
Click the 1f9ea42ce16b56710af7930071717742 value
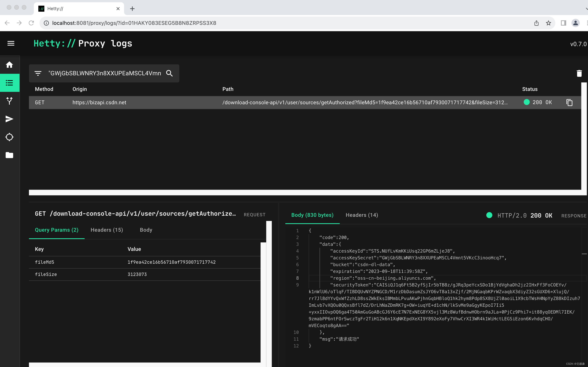click(171, 262)
